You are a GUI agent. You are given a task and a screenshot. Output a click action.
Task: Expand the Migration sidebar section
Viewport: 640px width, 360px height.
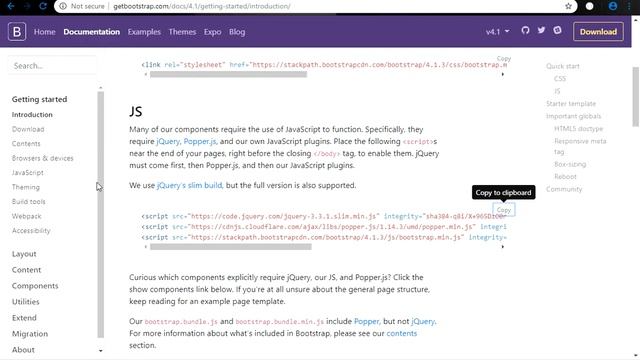click(30, 333)
